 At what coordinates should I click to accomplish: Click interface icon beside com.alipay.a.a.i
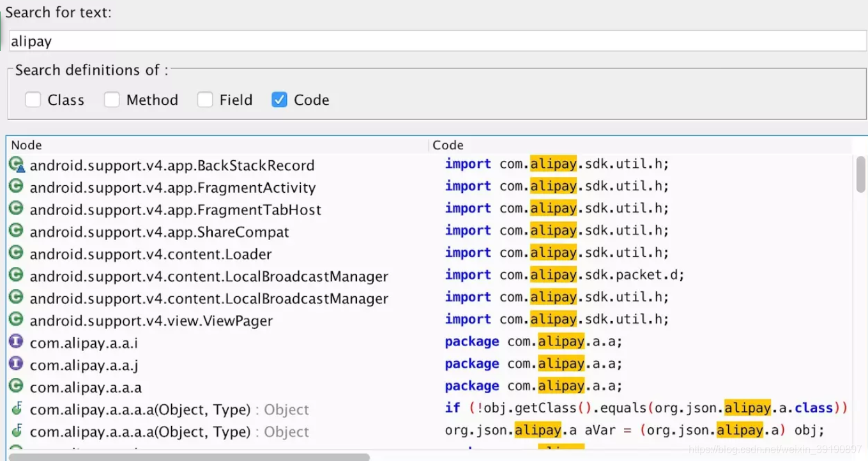click(17, 342)
